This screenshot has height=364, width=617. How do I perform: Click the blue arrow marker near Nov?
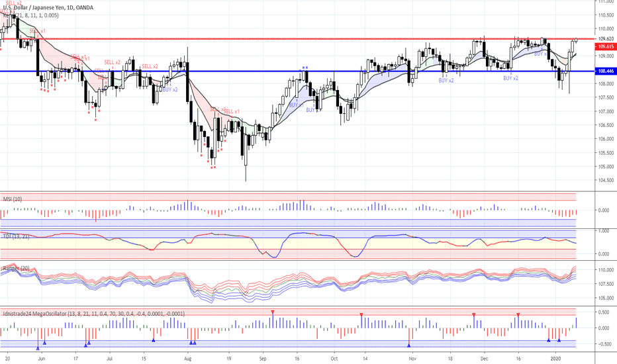[408, 345]
